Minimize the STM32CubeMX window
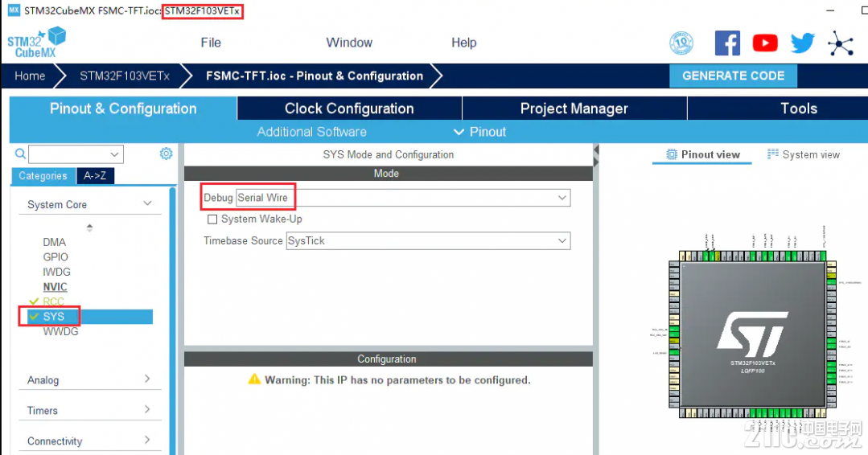 830,10
